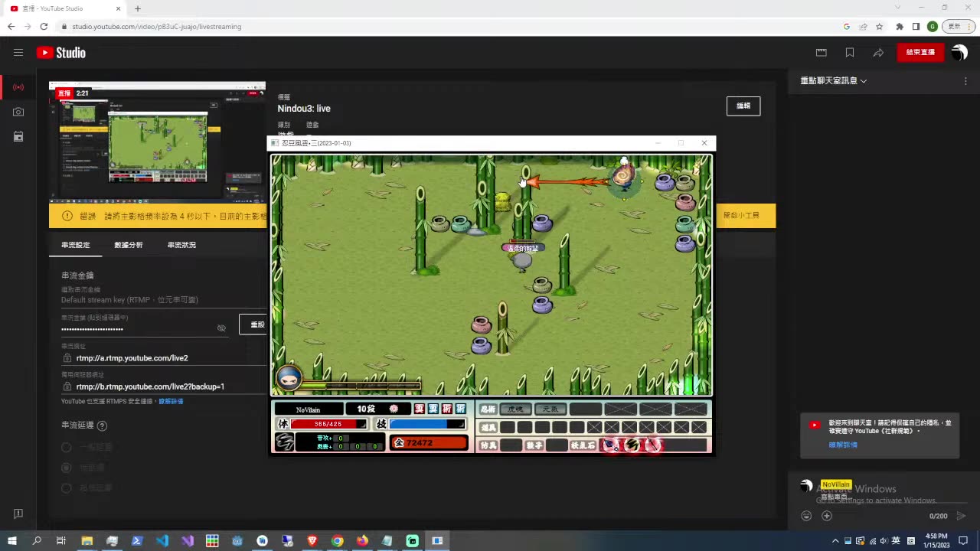Open the YouTube Studio logo home link
Viewport: 980px width, 551px height.
click(61, 53)
